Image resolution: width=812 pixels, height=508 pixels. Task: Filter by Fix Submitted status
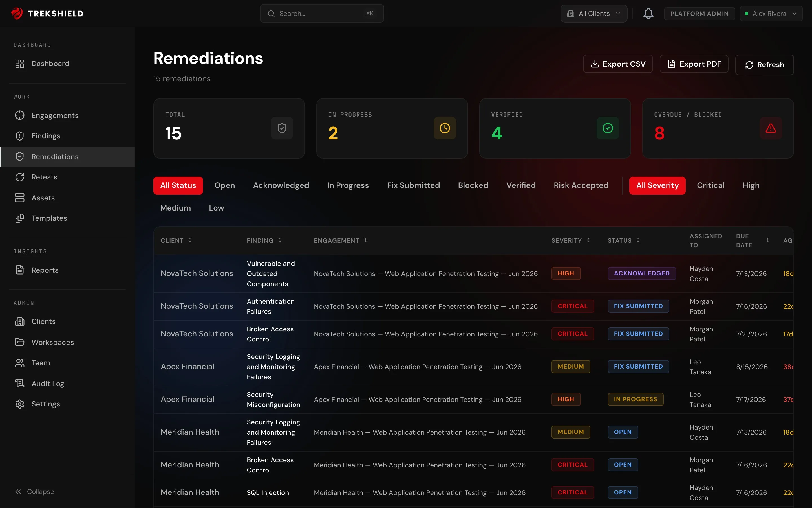coord(413,185)
